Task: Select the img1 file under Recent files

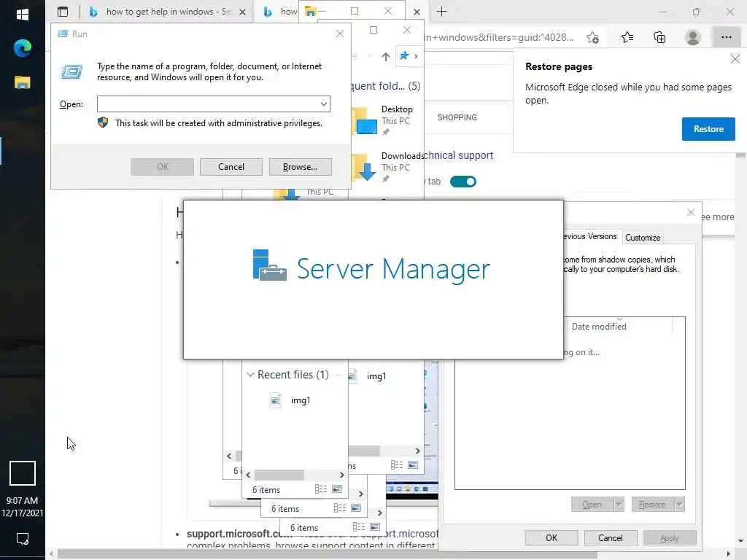Action: click(290, 400)
